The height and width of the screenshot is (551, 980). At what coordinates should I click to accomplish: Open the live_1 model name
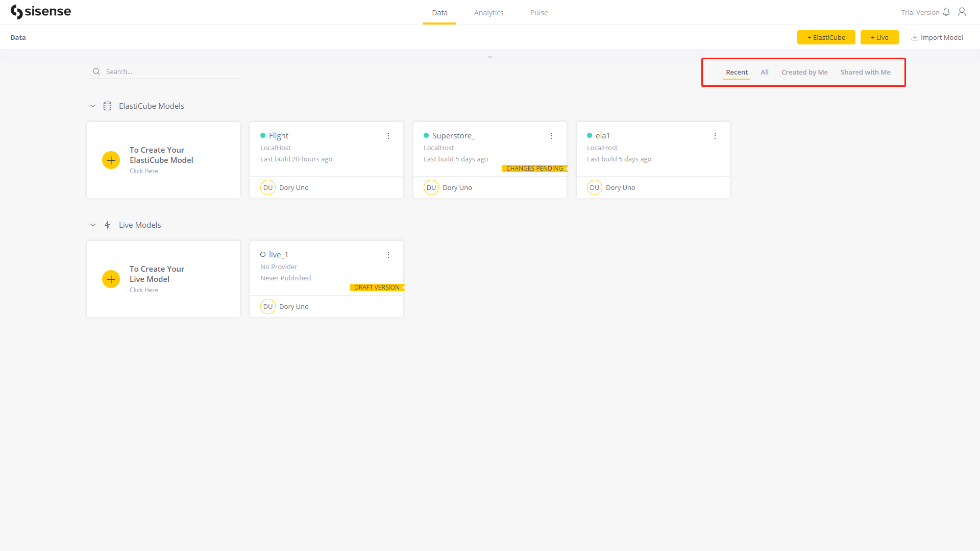coord(279,254)
